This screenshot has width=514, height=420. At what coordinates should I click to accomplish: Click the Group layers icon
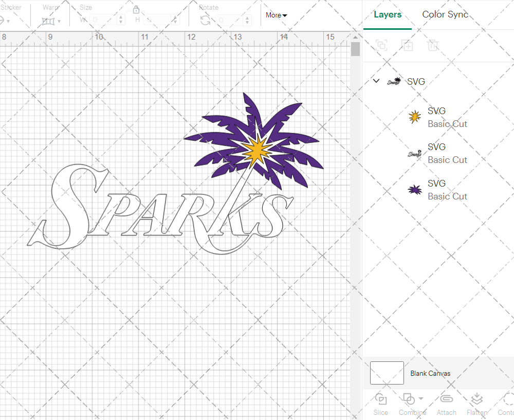click(381, 45)
